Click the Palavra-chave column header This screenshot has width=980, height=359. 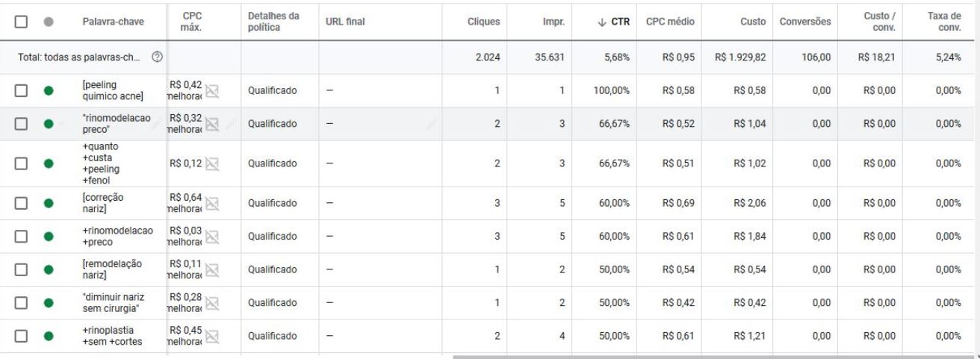coord(113,23)
